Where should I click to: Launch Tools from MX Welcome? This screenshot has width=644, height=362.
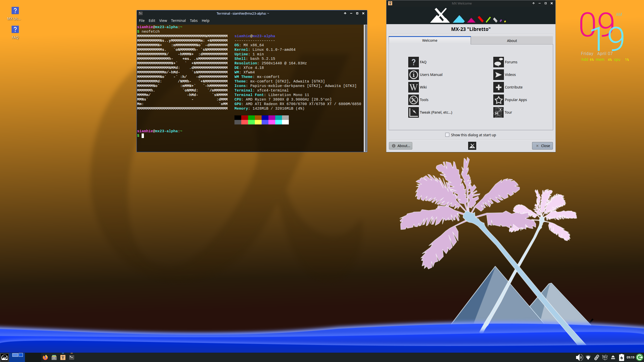coord(418,100)
